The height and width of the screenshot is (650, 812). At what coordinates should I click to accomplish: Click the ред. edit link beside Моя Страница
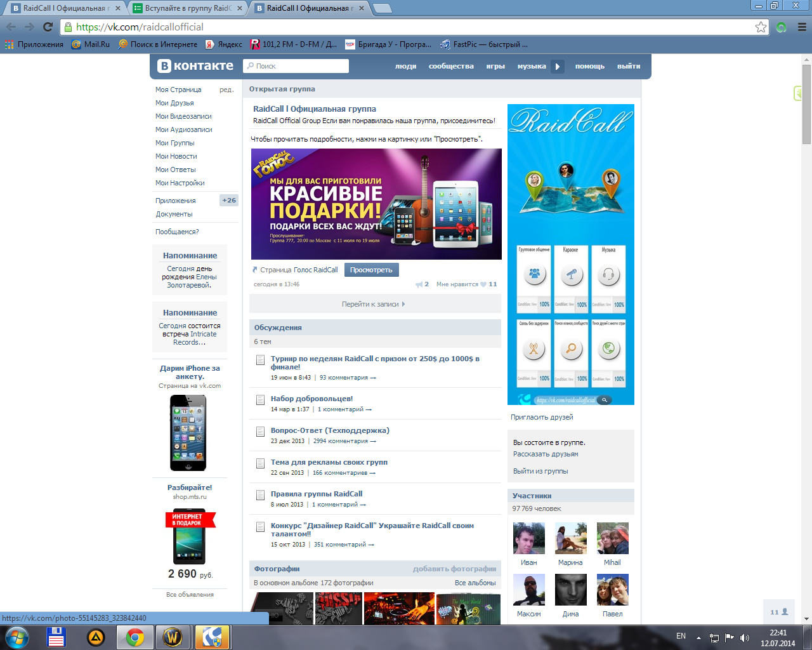pos(226,90)
